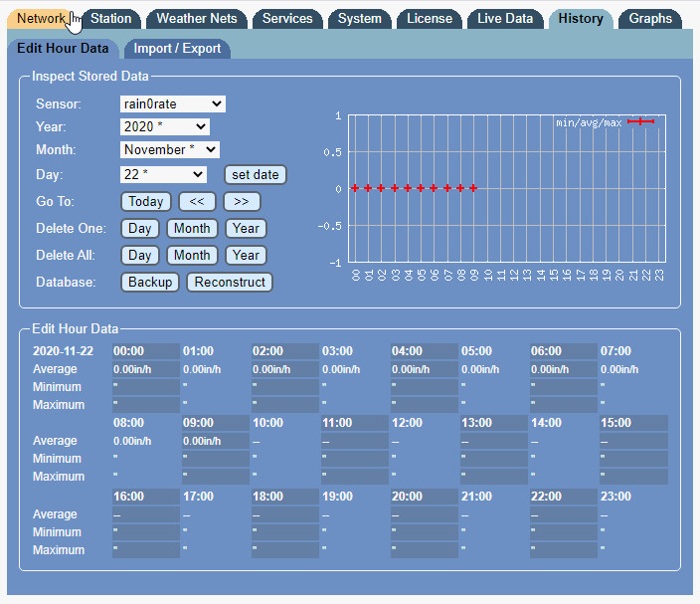The image size is (700, 604).
Task: Go to the Services tab
Action: pyautogui.click(x=287, y=19)
